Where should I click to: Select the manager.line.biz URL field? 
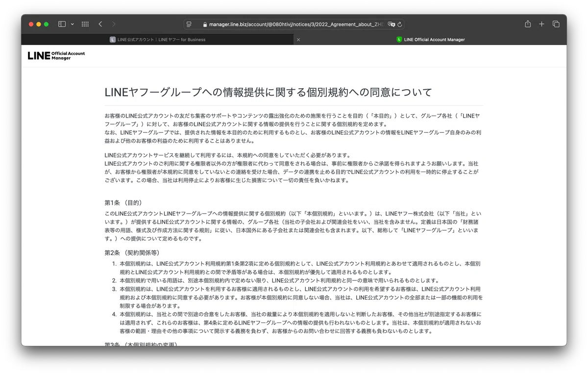(294, 24)
